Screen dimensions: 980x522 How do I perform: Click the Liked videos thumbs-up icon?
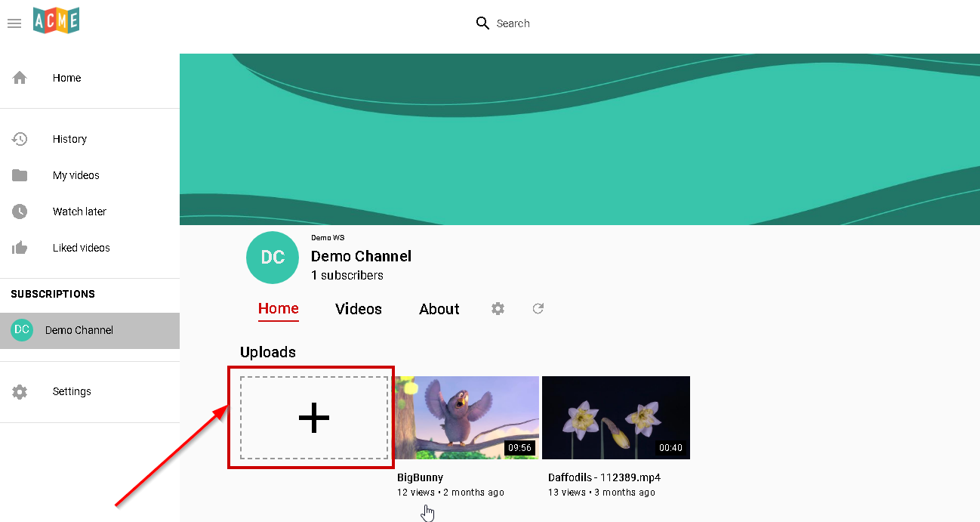[x=20, y=248]
